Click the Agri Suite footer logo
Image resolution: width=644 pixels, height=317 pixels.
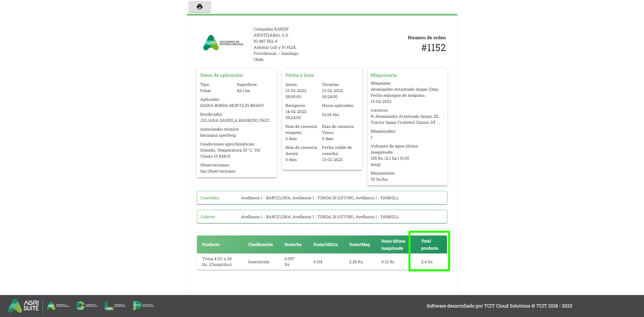(x=24, y=305)
